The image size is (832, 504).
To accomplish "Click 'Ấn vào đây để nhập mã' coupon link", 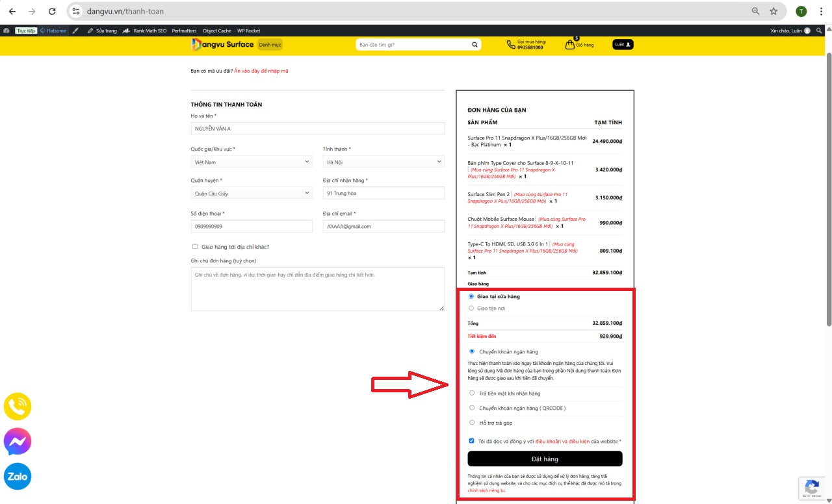I will (x=261, y=71).
